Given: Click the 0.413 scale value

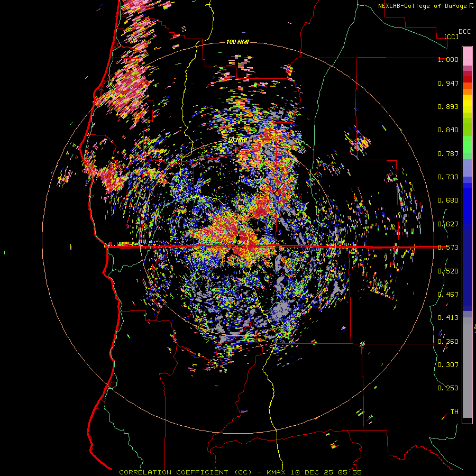Looking at the screenshot, I should click(x=448, y=318).
